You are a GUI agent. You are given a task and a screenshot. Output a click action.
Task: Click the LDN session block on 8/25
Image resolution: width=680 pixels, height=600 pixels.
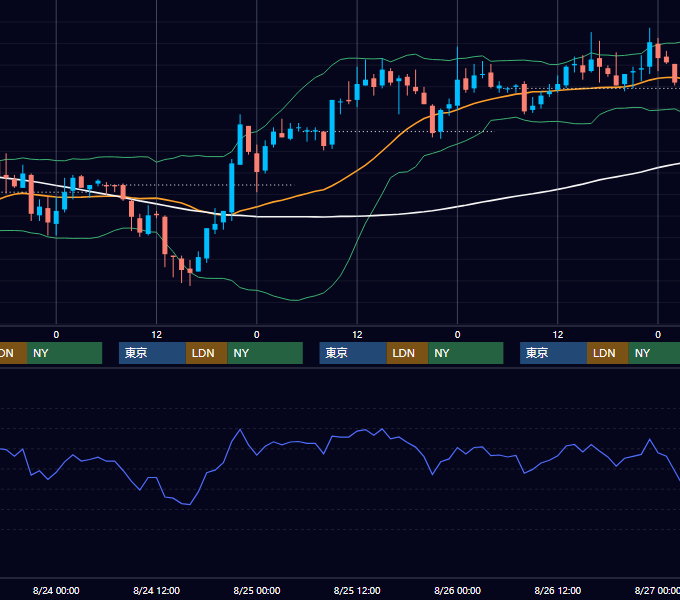(x=407, y=353)
